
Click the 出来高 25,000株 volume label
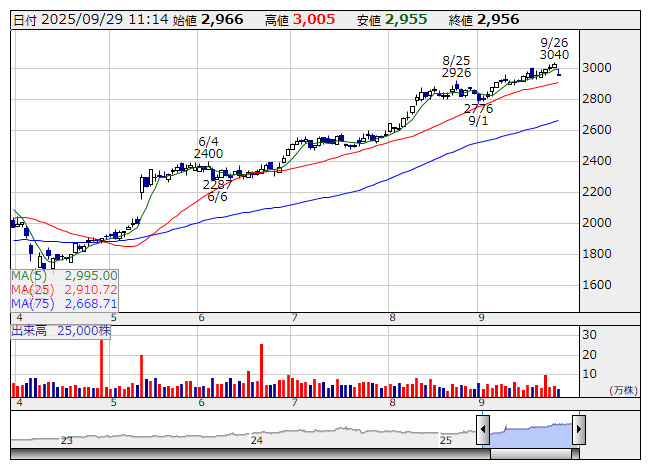[61, 331]
